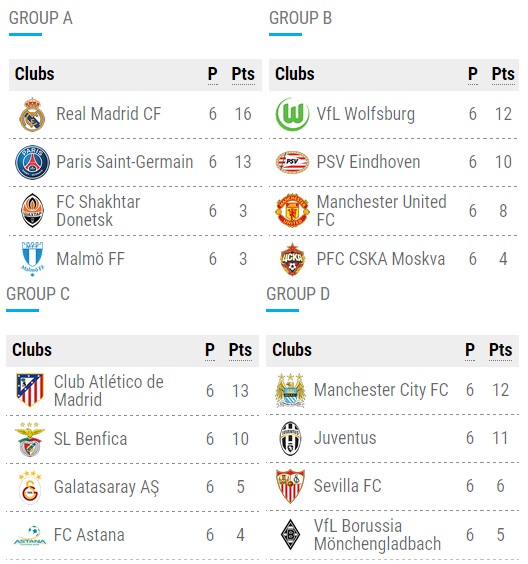
Task: Select the VfL Wolfsburg badge
Action: [x=292, y=114]
